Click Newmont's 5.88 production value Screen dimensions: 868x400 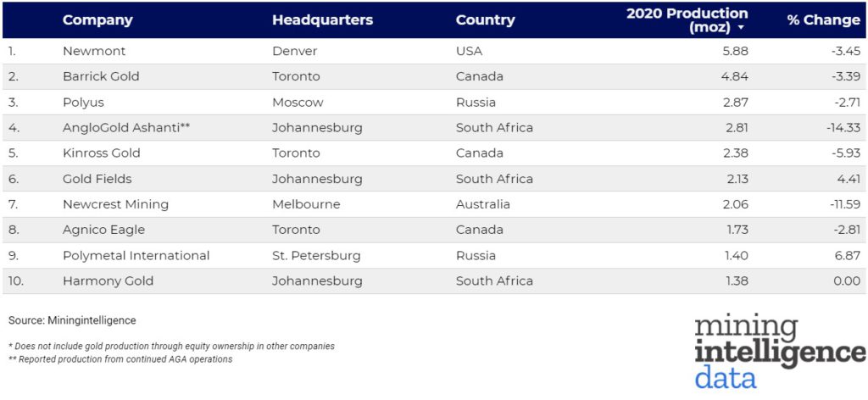tap(736, 51)
